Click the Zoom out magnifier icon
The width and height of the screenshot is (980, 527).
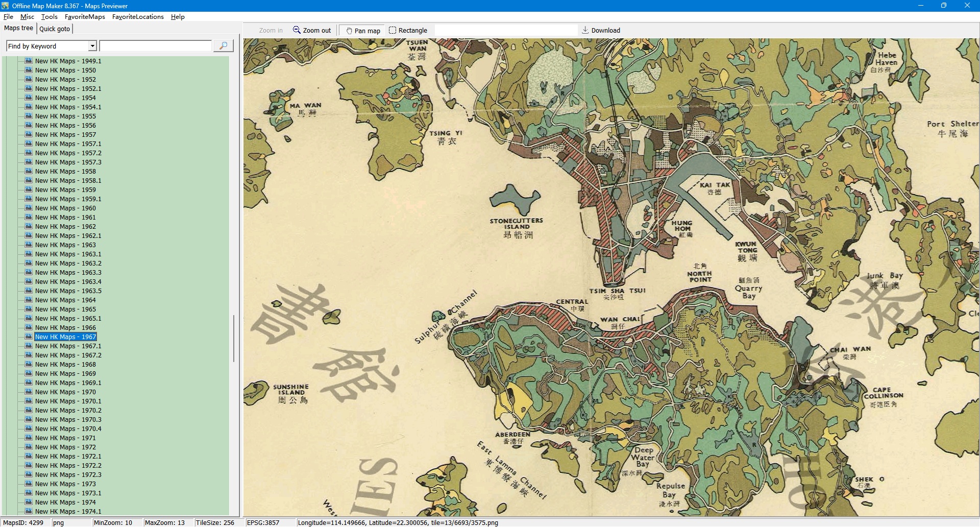[x=297, y=30]
